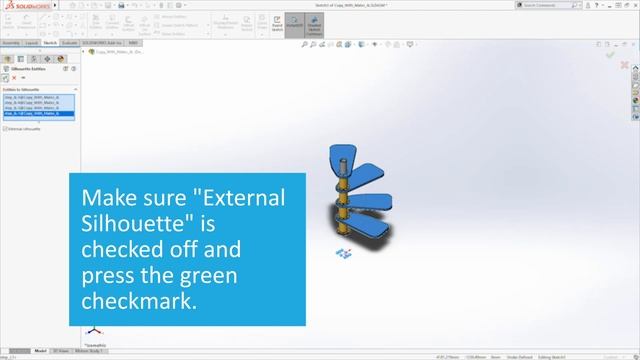
Task: Collapse the Entities to Silhouette section
Action: [x=76, y=89]
